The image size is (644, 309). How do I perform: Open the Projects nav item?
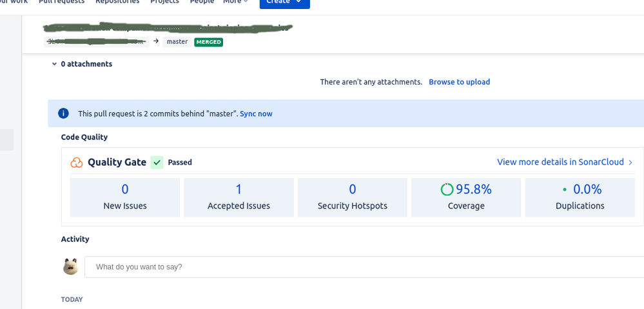point(164,2)
